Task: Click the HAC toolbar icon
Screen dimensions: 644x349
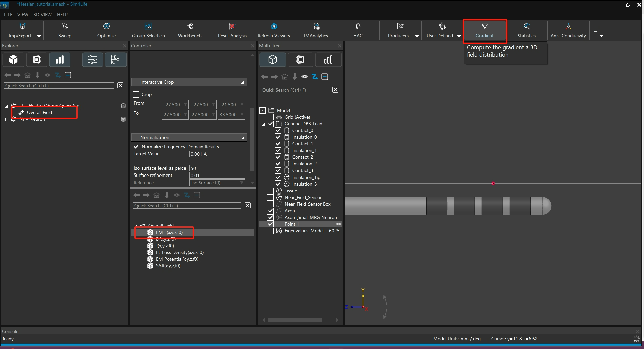Action: pos(358,27)
